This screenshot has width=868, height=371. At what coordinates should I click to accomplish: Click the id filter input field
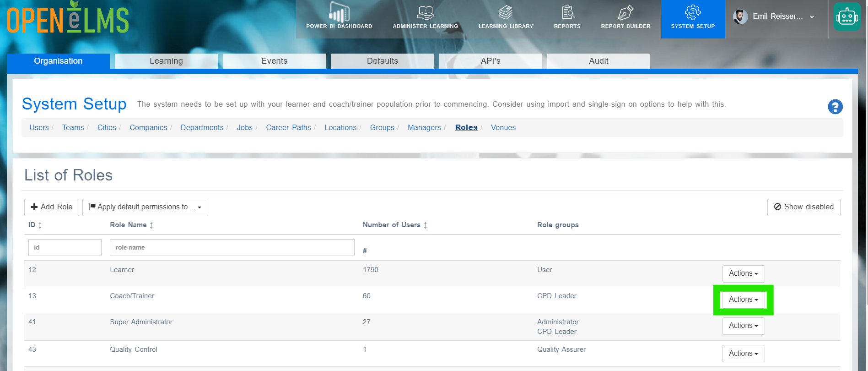65,248
